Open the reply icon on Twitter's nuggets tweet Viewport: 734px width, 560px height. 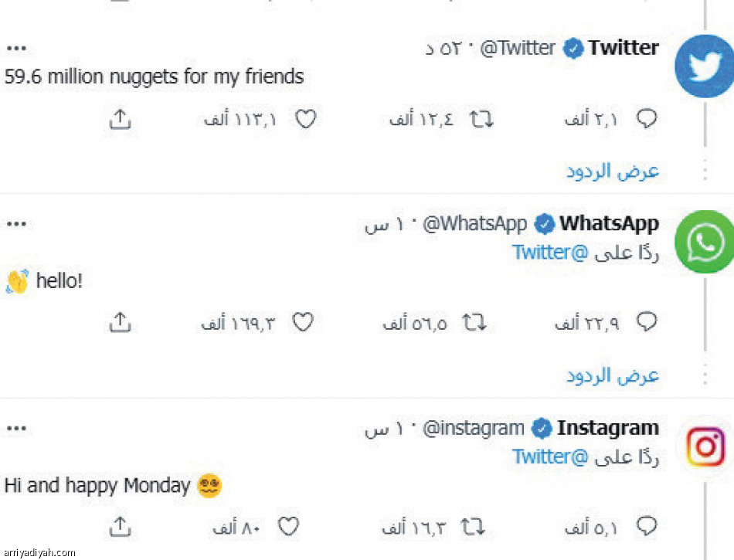647,118
